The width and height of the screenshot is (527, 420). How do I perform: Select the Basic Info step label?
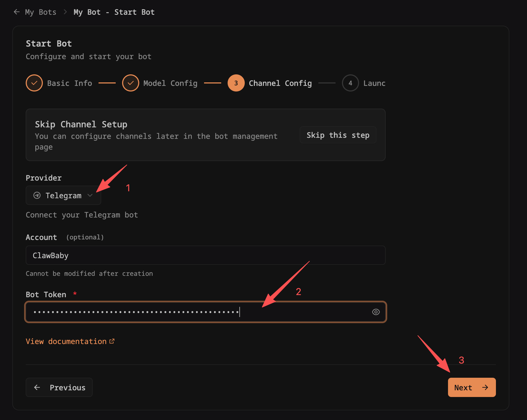(70, 83)
